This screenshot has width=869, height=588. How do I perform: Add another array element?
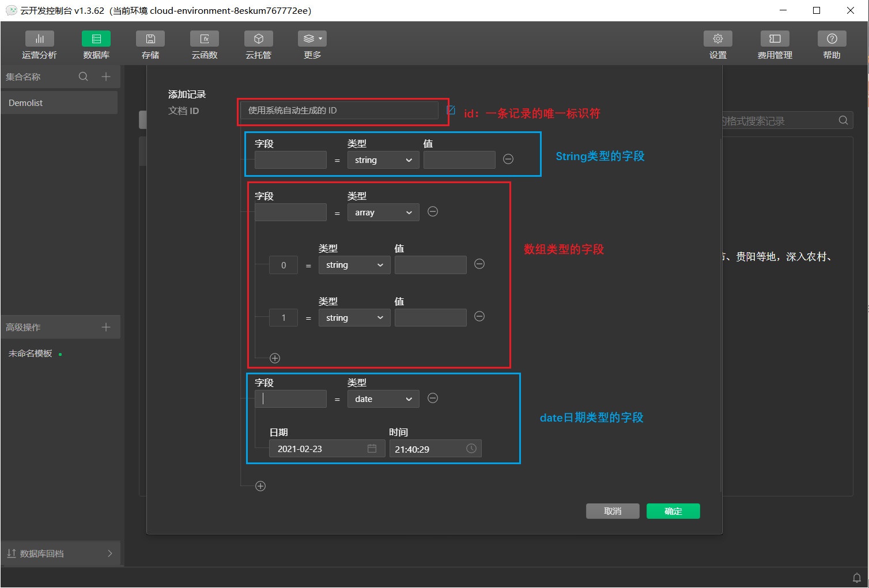275,358
